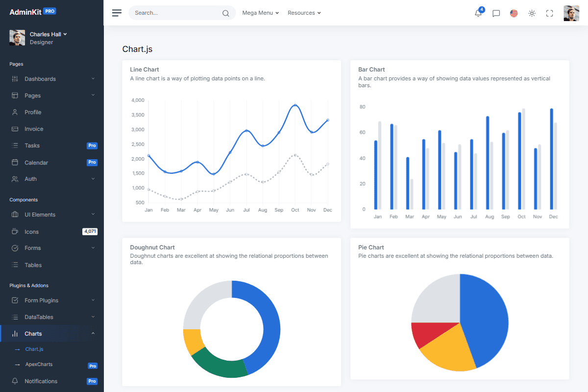Click the Form Plugins check-square icon
The height and width of the screenshot is (392, 588).
(x=15, y=300)
